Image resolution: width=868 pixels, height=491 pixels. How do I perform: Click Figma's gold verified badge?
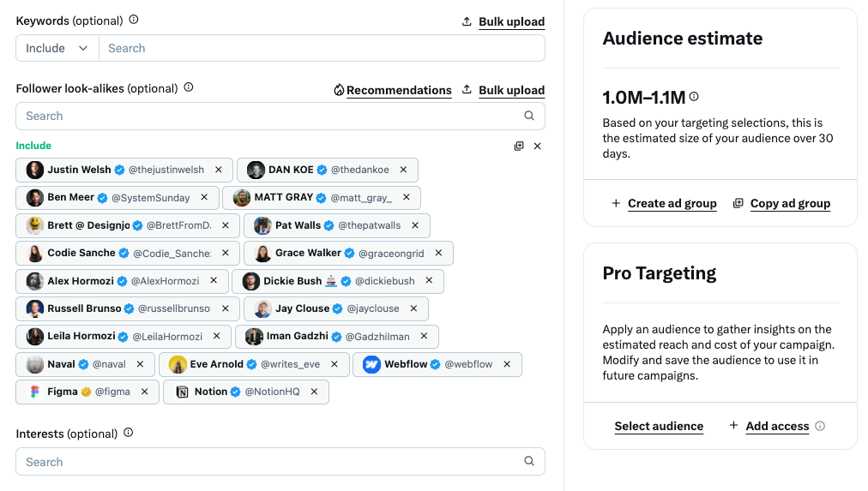click(x=86, y=392)
